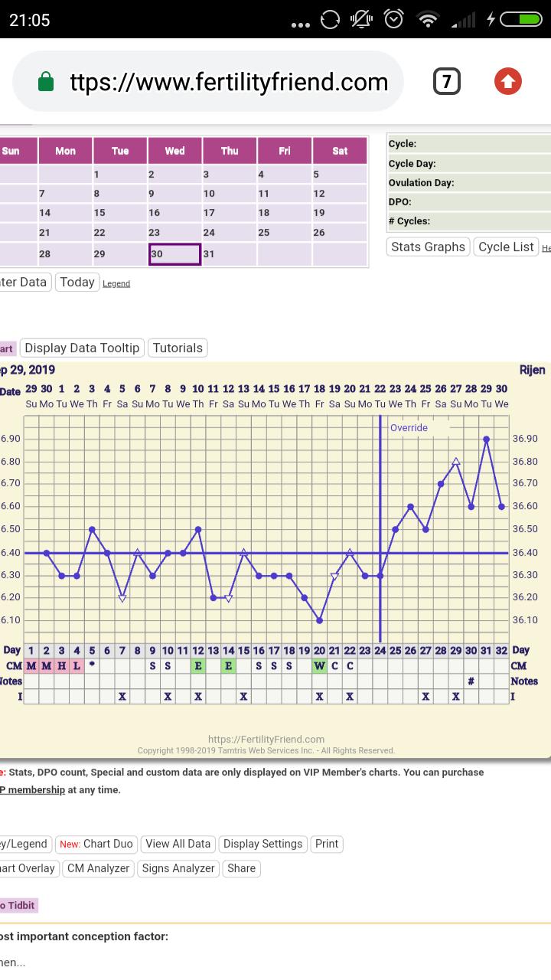
Task: Tap the heavy flow H marker on day 3
Action: point(62,666)
